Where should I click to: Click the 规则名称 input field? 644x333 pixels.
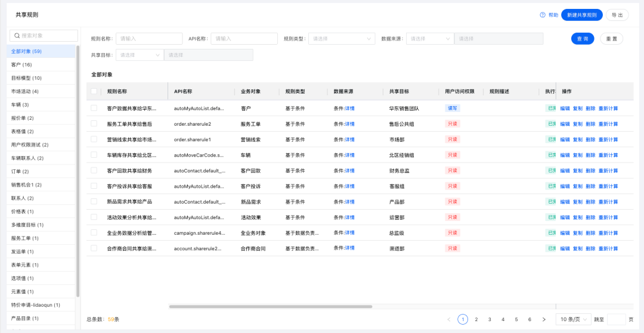point(149,39)
